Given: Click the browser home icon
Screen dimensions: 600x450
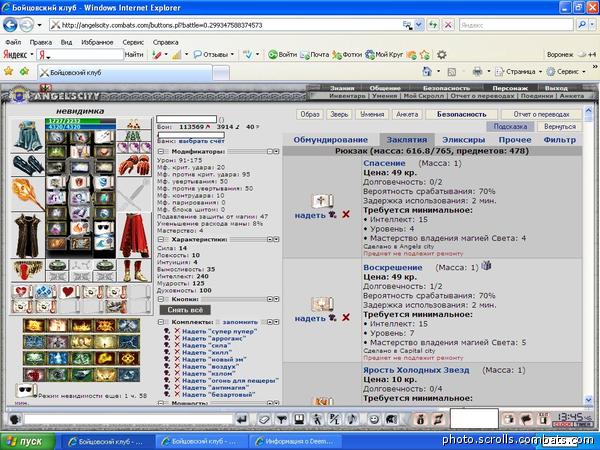Looking at the screenshot, I should click(x=427, y=72).
